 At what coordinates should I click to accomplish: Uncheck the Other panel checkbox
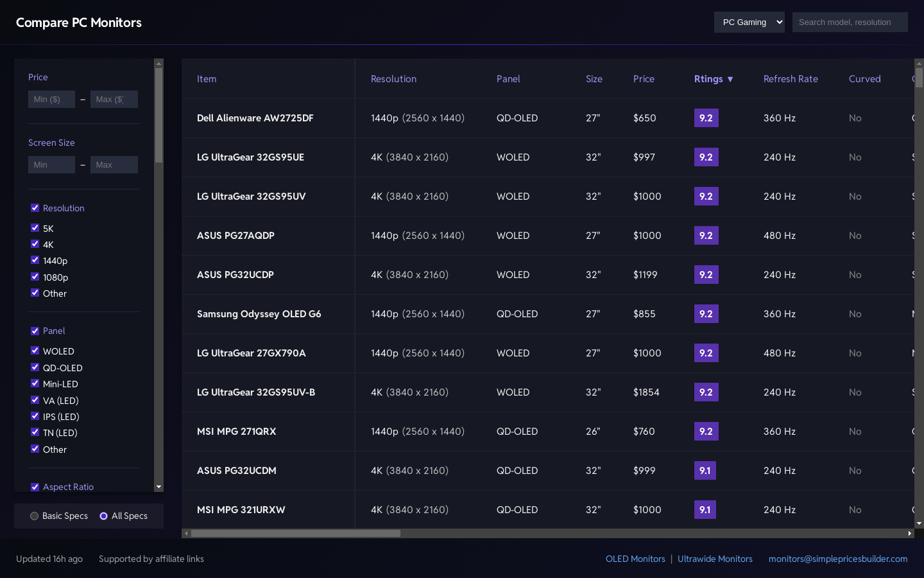point(35,448)
